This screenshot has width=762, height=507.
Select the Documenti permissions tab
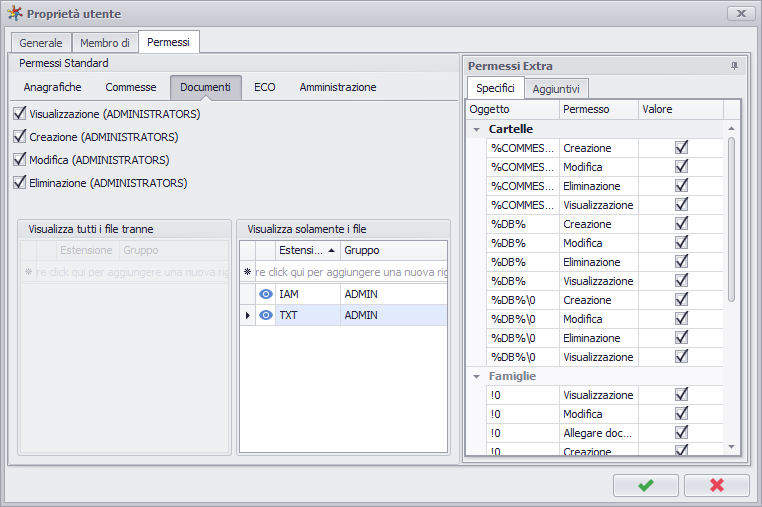click(x=206, y=87)
